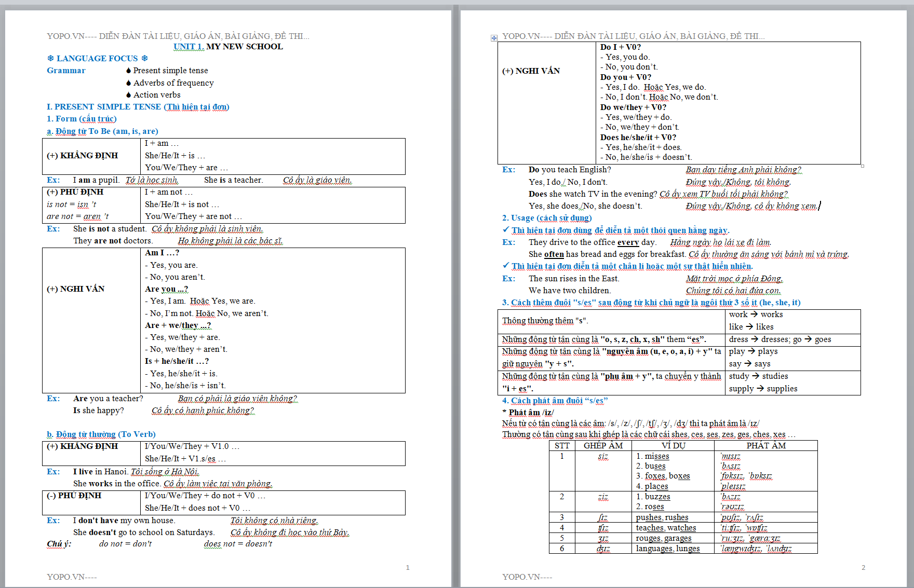914x588 pixels.
Task: Click "The sun rises in the East."
Action: tap(574, 279)
